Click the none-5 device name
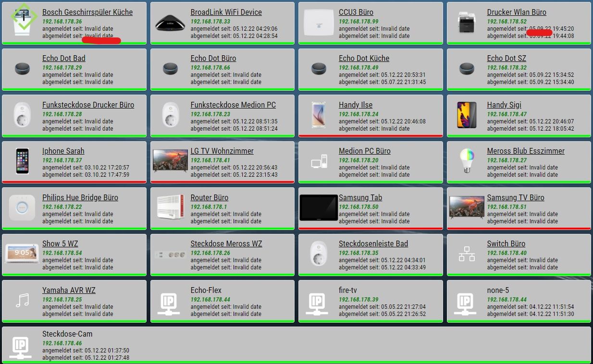The image size is (593, 364). [497, 290]
